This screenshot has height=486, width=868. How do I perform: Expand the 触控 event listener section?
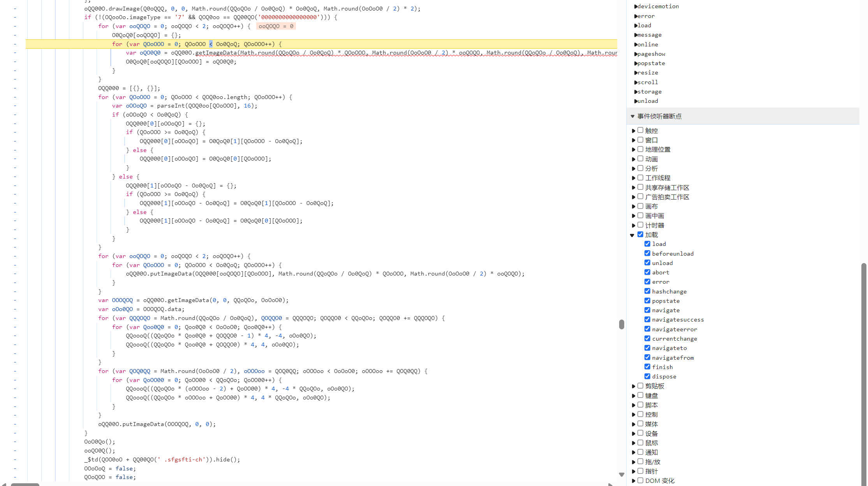(634, 130)
